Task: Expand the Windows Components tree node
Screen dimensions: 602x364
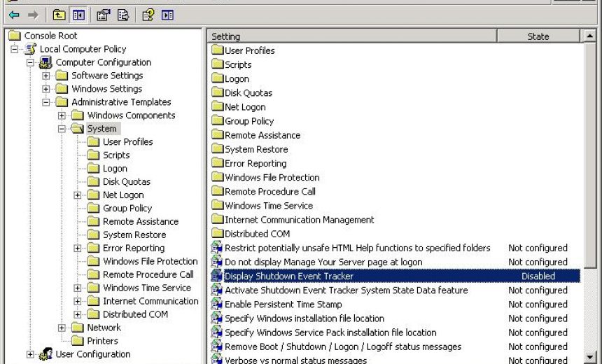Action: [62, 115]
